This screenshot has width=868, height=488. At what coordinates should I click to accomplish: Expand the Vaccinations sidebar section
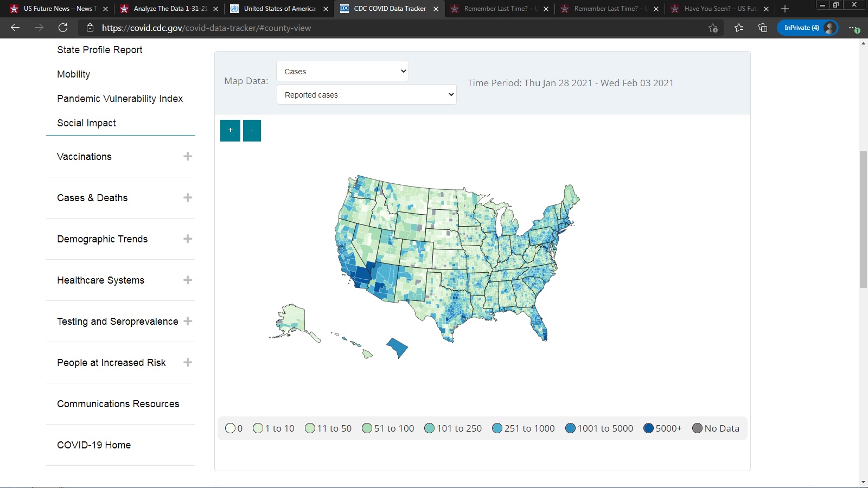(x=188, y=157)
